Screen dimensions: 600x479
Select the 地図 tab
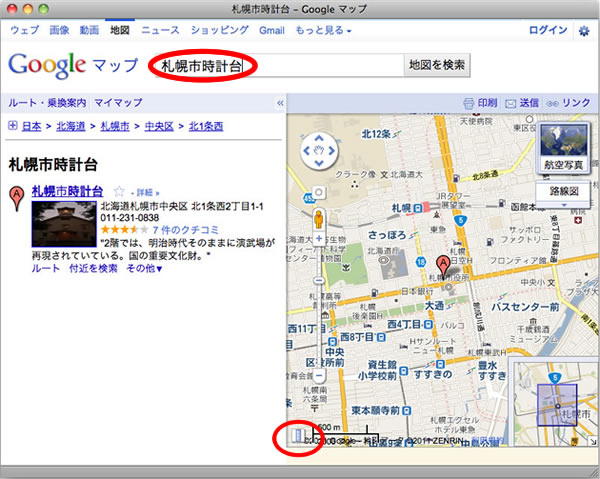120,30
